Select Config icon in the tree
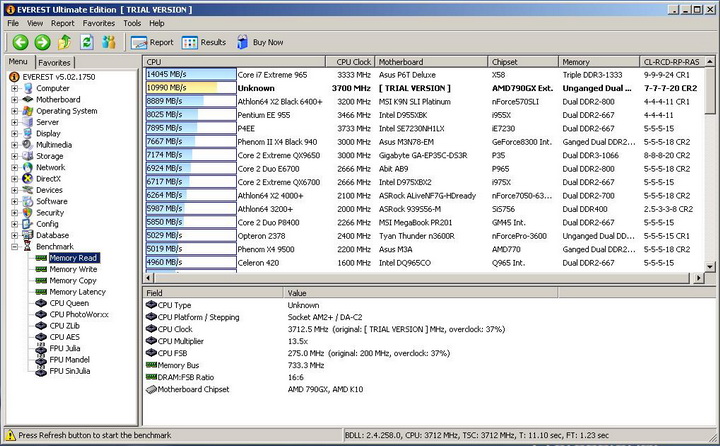720x446 pixels. (28, 224)
